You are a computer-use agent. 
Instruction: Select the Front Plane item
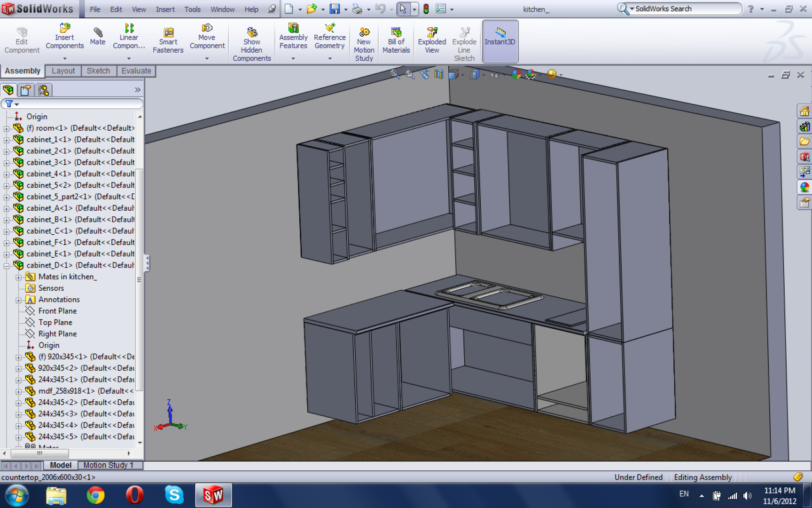click(x=57, y=311)
